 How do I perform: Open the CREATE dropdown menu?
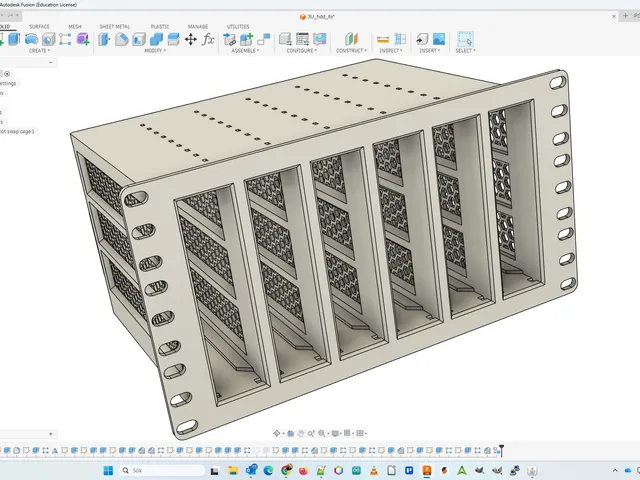[39, 51]
